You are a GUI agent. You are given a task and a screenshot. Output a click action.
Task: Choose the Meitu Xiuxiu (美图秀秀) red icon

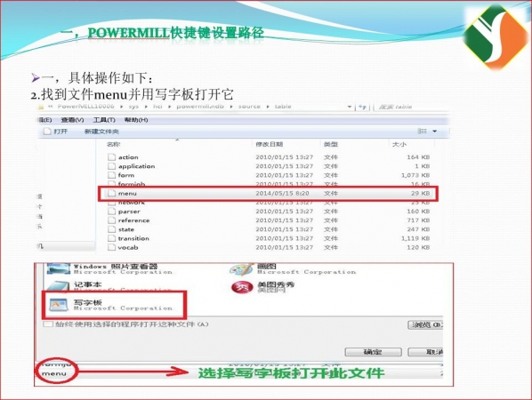(x=242, y=287)
